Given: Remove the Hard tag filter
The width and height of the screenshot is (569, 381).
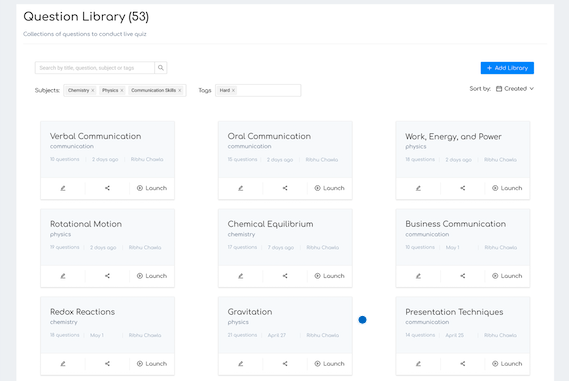Looking at the screenshot, I should (x=233, y=90).
